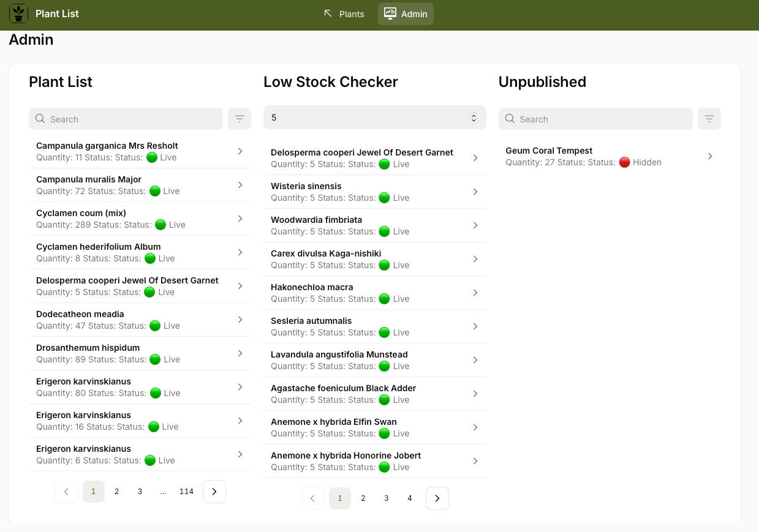Jump to page 114 of Plant List
The image size is (759, 532).
click(x=186, y=492)
